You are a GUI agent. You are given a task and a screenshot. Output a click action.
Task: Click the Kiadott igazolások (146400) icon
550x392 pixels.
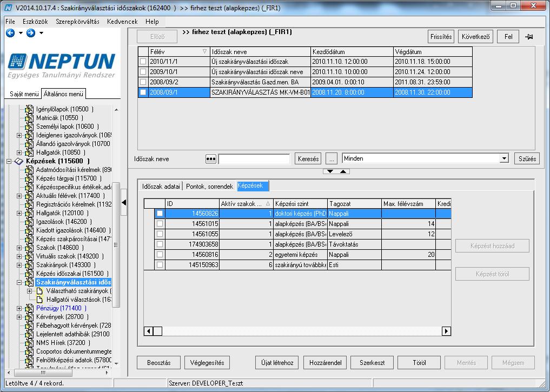(x=29, y=230)
